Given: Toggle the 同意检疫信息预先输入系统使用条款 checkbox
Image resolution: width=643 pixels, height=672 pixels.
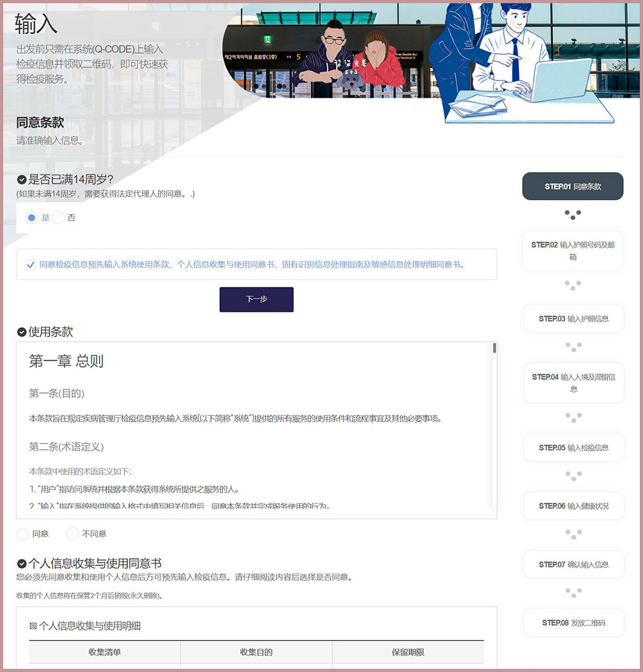Looking at the screenshot, I should [31, 265].
